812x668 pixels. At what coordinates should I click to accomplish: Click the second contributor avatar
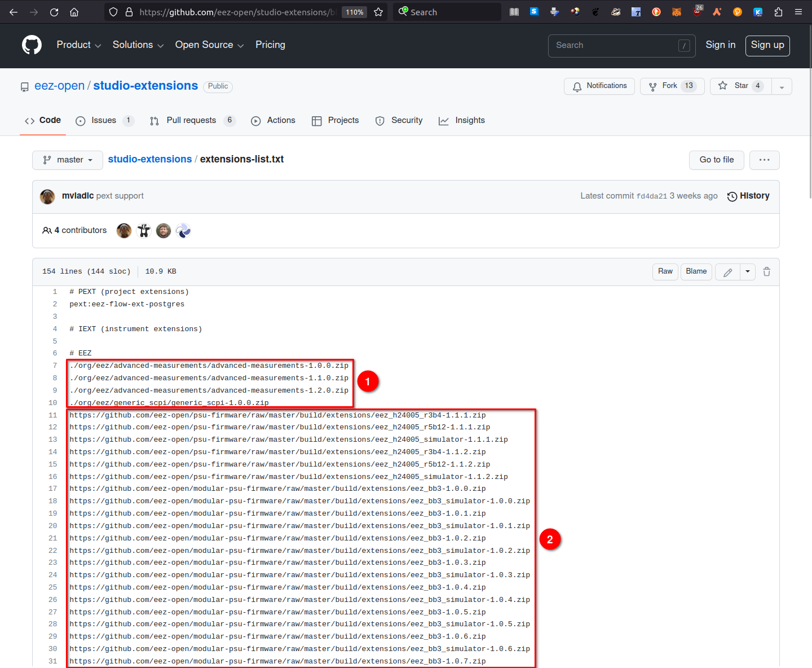(144, 231)
